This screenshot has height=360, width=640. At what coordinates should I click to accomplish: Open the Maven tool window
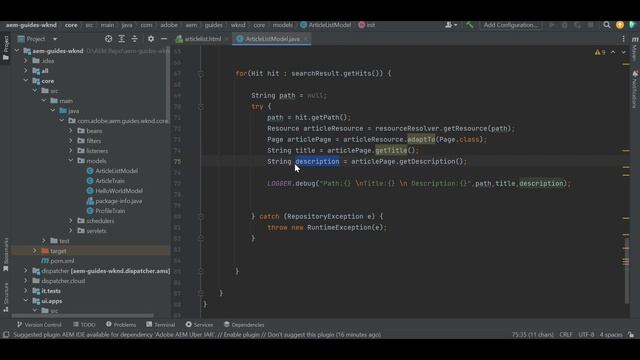(635, 48)
